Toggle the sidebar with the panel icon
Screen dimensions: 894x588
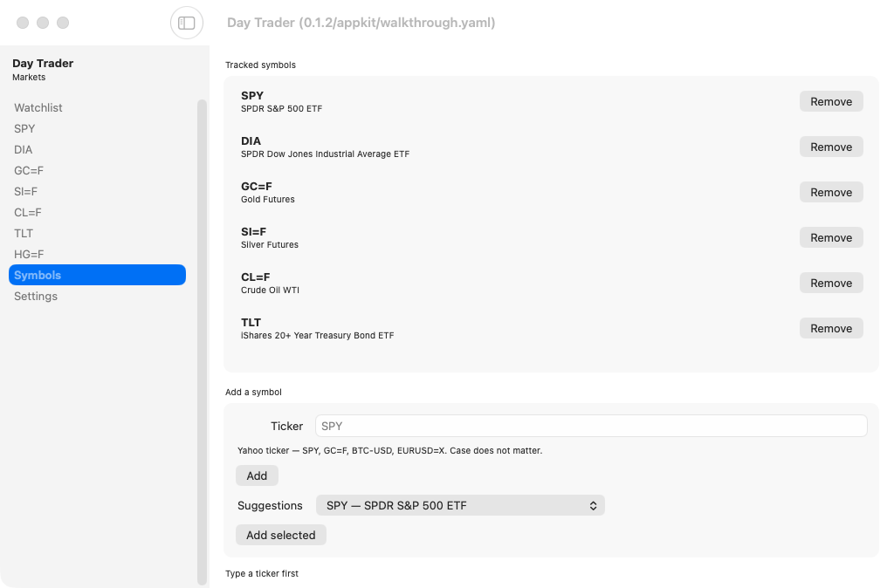click(x=187, y=23)
